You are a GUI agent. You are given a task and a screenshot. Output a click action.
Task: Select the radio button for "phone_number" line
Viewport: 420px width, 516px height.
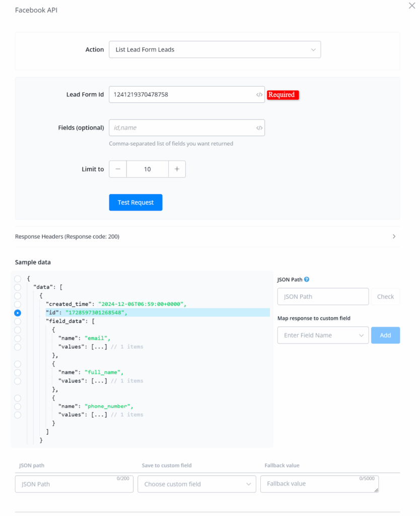[18, 406]
